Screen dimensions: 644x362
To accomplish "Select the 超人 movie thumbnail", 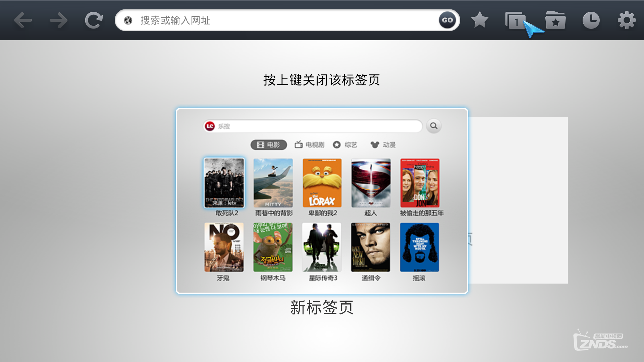I will tap(371, 183).
